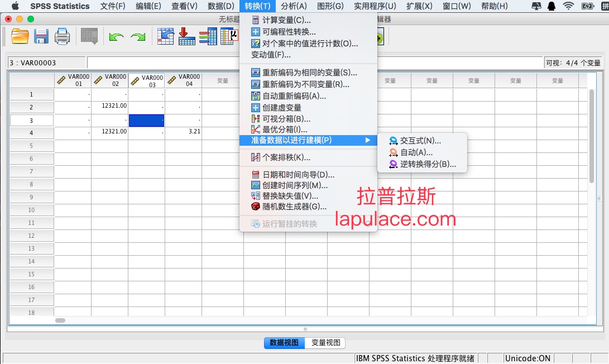Select row header 3

point(31,121)
